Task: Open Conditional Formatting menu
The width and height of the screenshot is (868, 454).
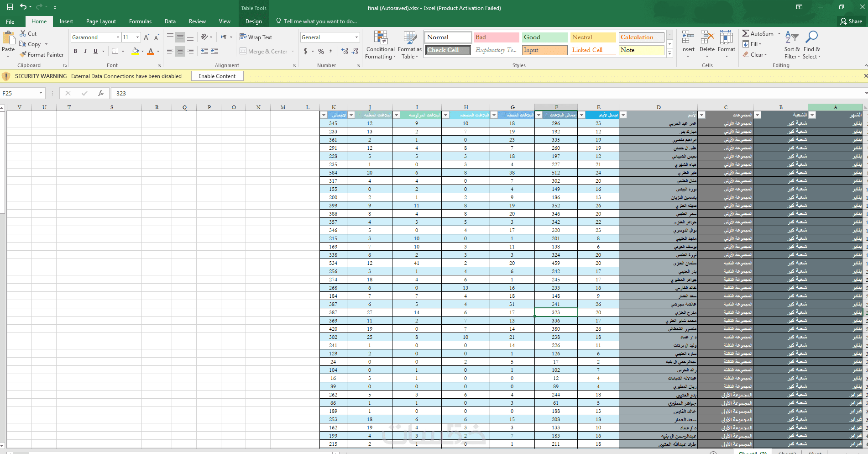Action: click(380, 45)
